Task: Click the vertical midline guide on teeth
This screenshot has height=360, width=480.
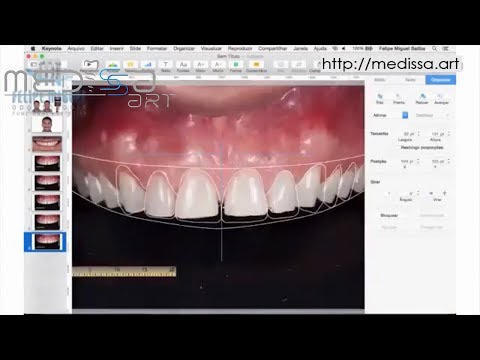Action: [222, 203]
